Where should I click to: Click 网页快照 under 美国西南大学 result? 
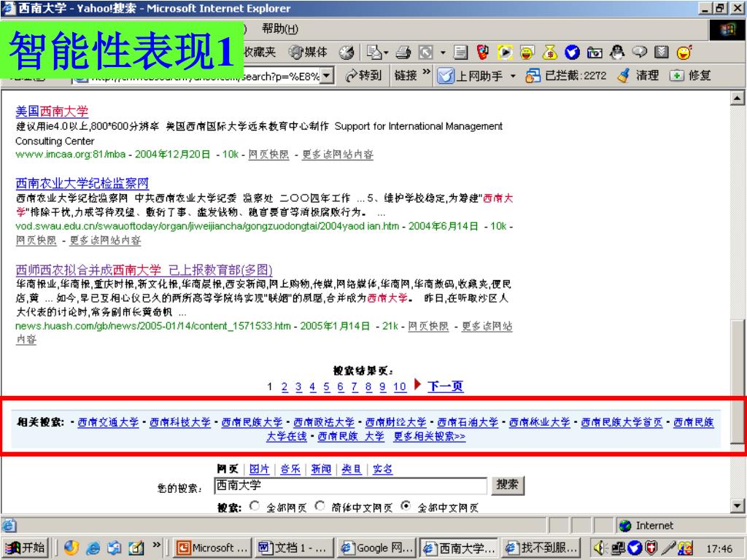click(268, 155)
